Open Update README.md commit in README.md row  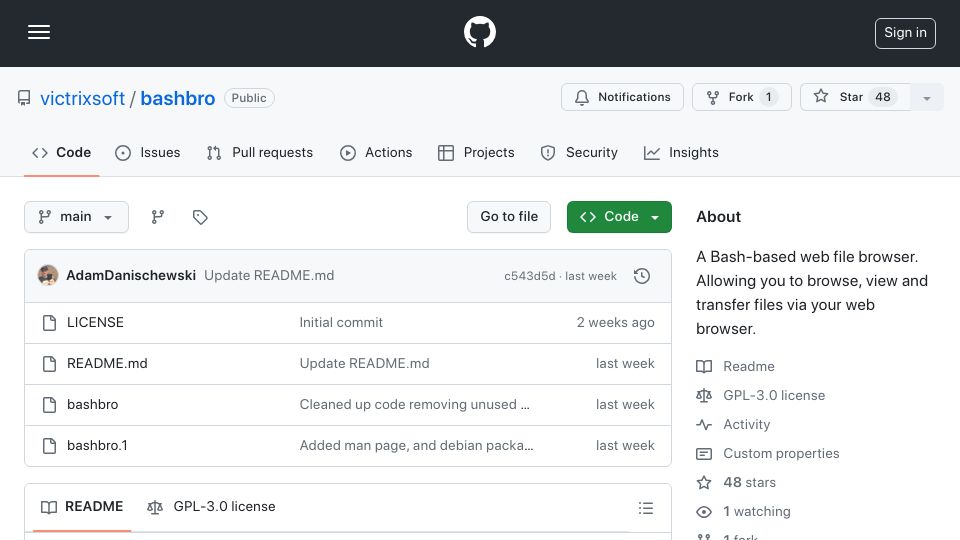pyautogui.click(x=364, y=364)
